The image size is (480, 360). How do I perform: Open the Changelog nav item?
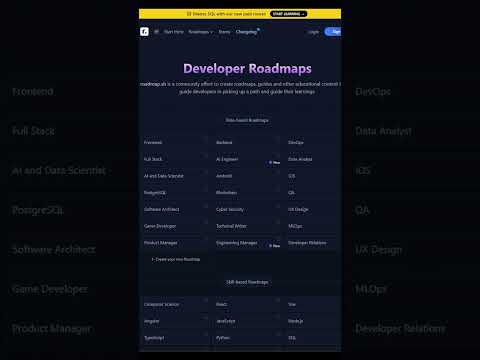coord(247,32)
